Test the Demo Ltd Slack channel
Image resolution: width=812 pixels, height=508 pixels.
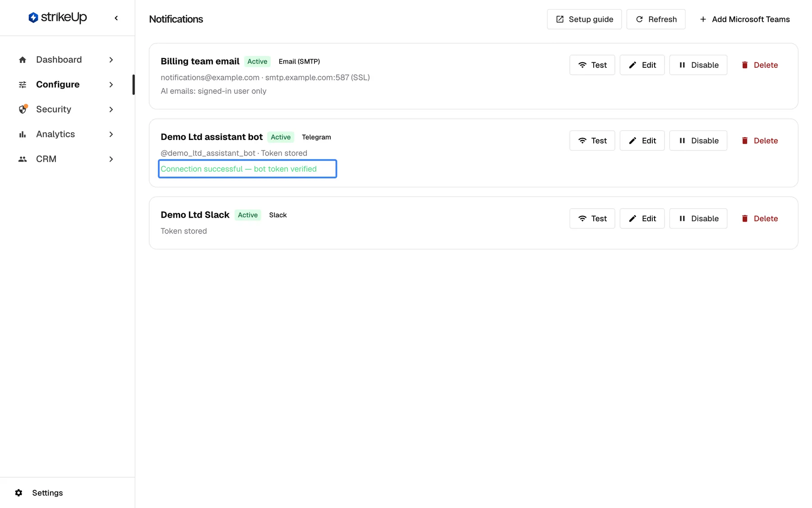pyautogui.click(x=592, y=219)
